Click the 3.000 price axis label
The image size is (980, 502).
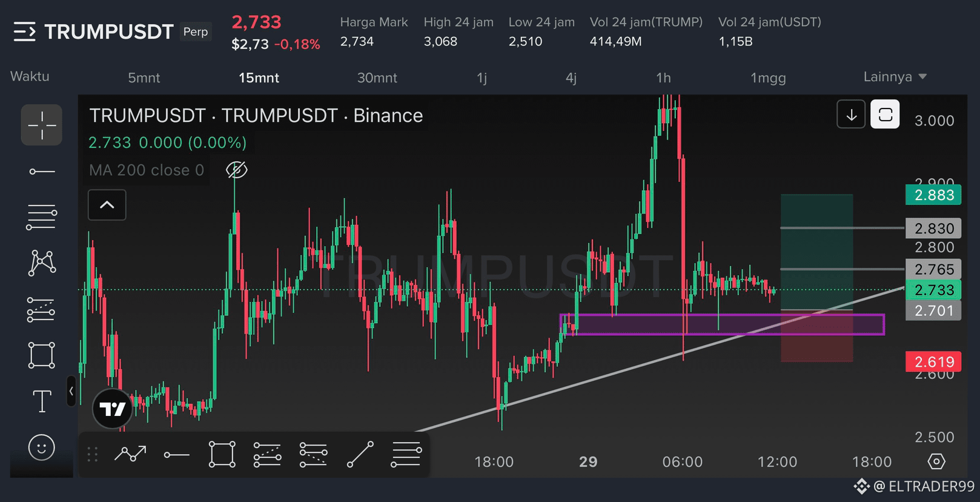[x=934, y=121]
